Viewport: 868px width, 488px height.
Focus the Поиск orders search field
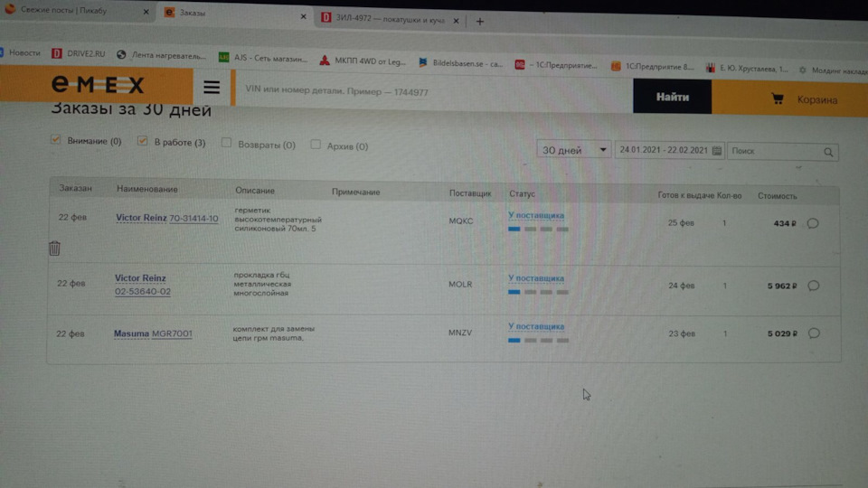pyautogui.click(x=782, y=152)
